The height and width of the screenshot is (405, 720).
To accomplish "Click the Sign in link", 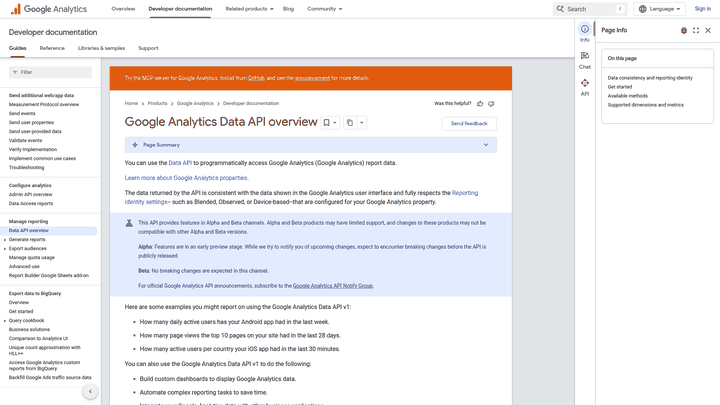I will [x=703, y=9].
